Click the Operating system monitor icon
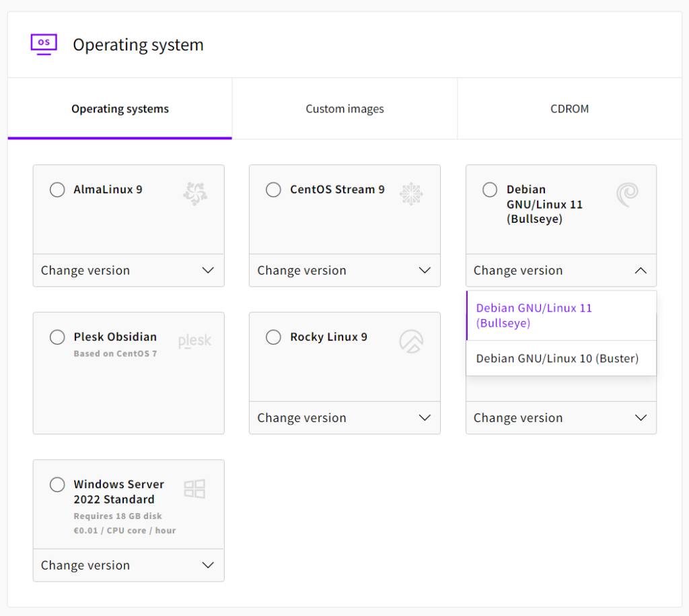Image resolution: width=689 pixels, height=616 pixels. [x=44, y=44]
